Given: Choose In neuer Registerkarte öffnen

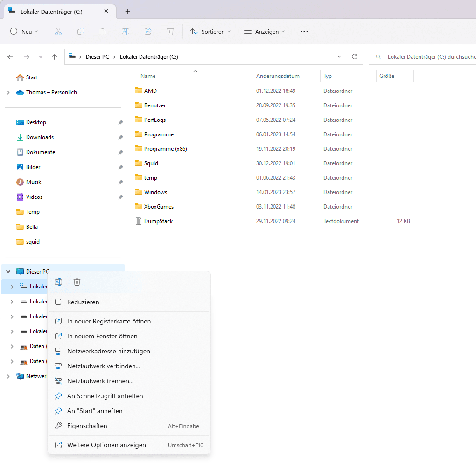Looking at the screenshot, I should click(x=129, y=321).
